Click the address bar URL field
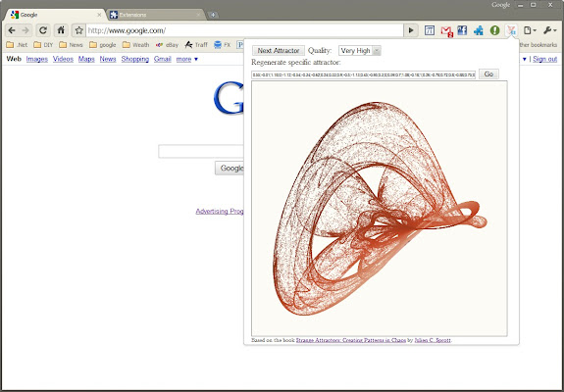Screen dimensions: 564x392 (x=244, y=30)
